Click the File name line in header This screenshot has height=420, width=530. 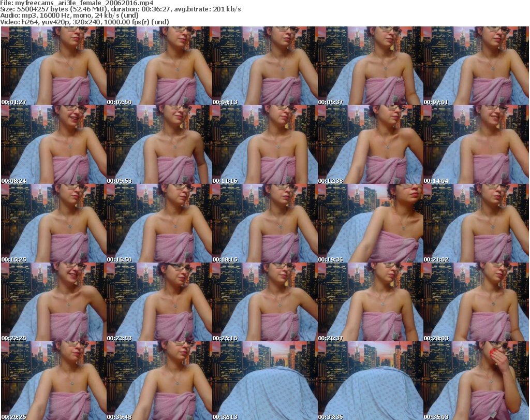click(x=77, y=3)
